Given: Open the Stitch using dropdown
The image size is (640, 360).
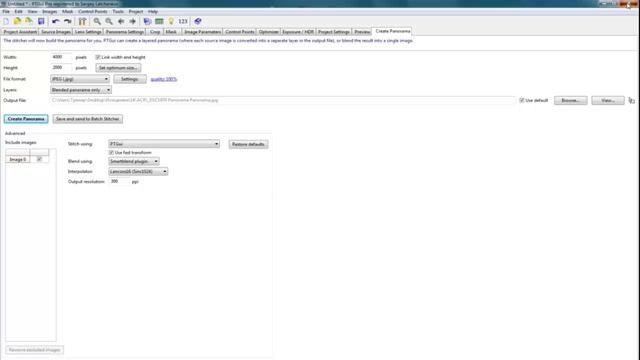Looking at the screenshot, I should (x=164, y=144).
